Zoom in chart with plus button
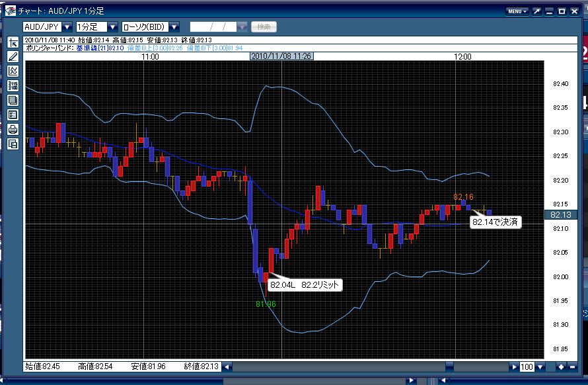 [561, 366]
